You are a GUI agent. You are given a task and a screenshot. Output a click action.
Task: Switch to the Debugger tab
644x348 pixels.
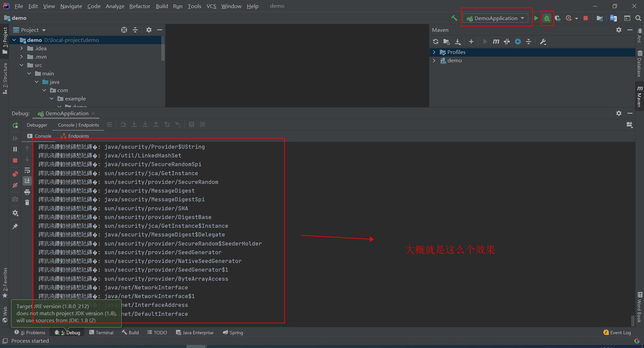tap(37, 125)
